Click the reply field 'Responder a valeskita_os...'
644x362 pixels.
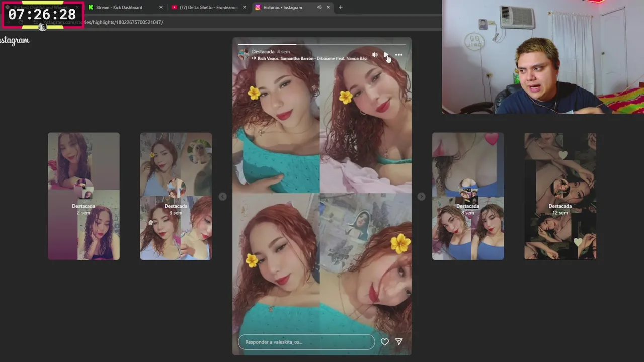(x=306, y=342)
